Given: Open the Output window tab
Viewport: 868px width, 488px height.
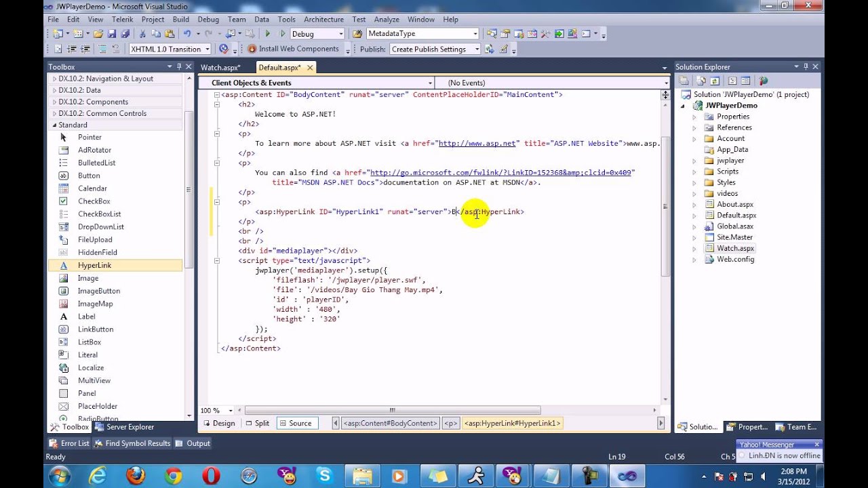Looking at the screenshot, I should 193,443.
